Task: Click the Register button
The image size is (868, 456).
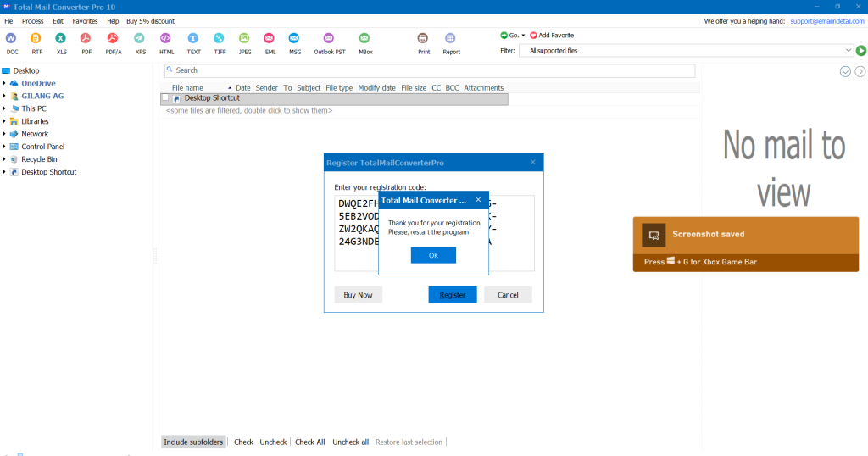Action: click(x=453, y=295)
